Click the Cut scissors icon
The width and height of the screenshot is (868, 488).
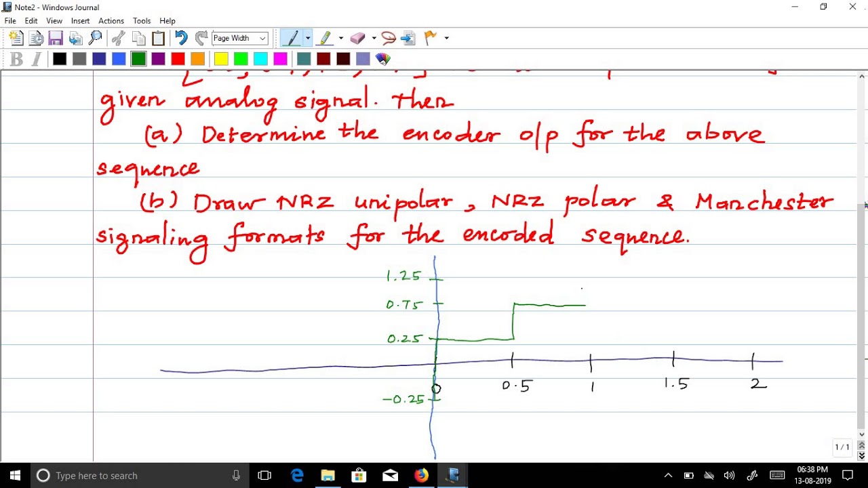tap(119, 38)
